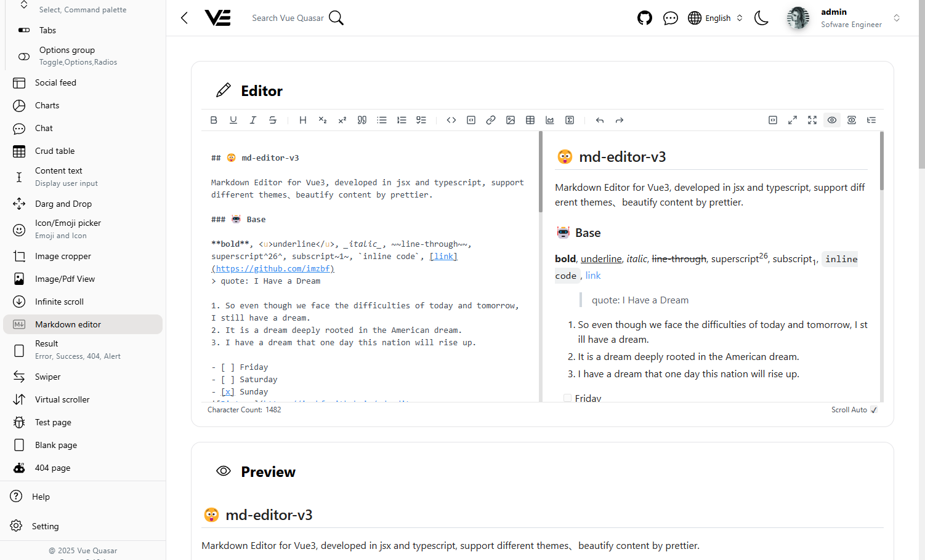Select the Mermaid chart insert icon
This screenshot has width=925, height=560.
(550, 120)
